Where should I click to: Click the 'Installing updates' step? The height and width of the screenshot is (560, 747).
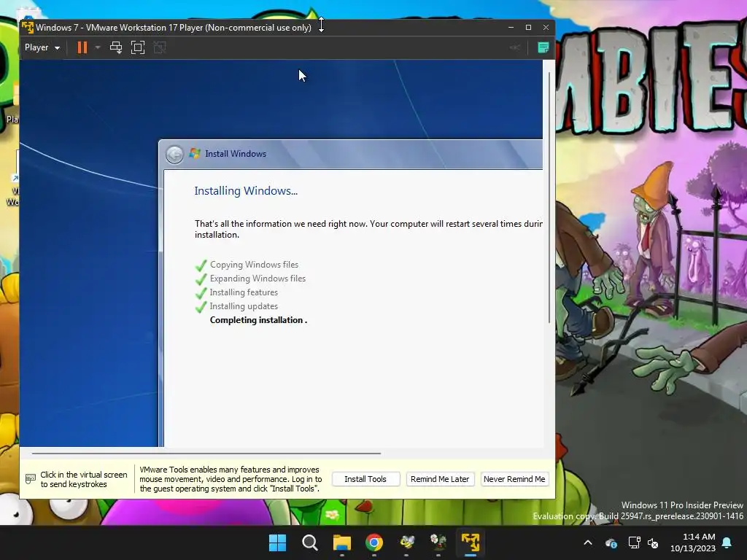point(244,306)
